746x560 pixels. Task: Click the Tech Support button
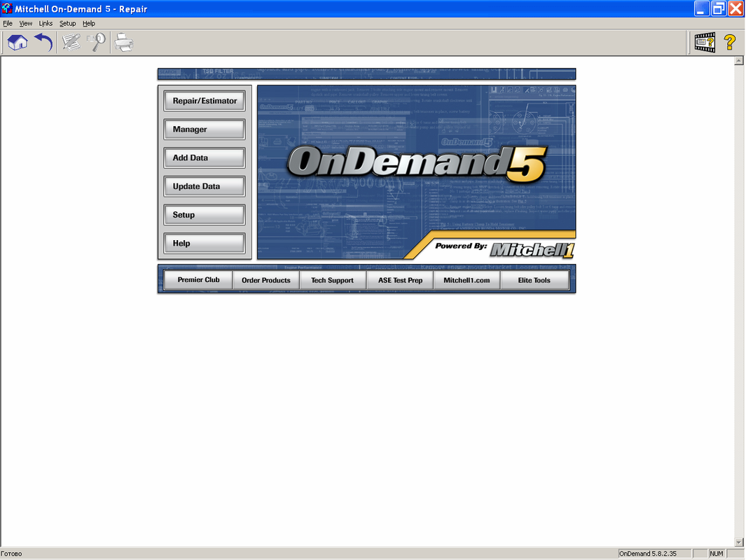(x=333, y=280)
